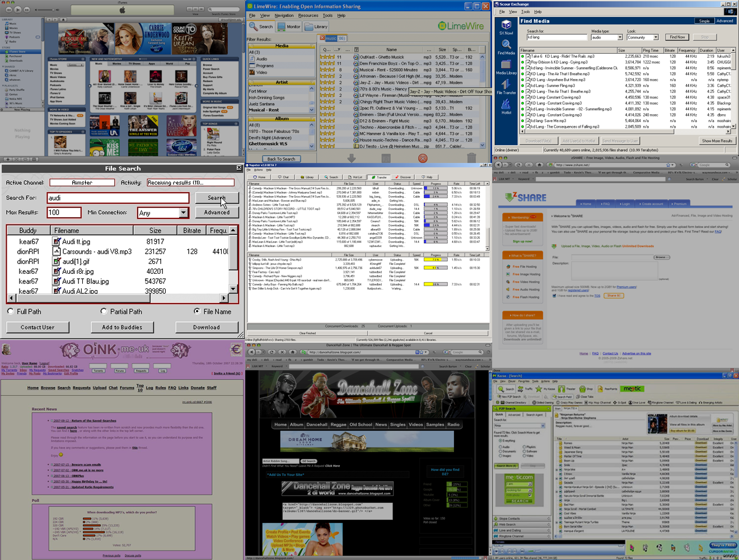Open Media type dropdown in Scour Exchange
Screen dimensions: 739x560
point(620,38)
